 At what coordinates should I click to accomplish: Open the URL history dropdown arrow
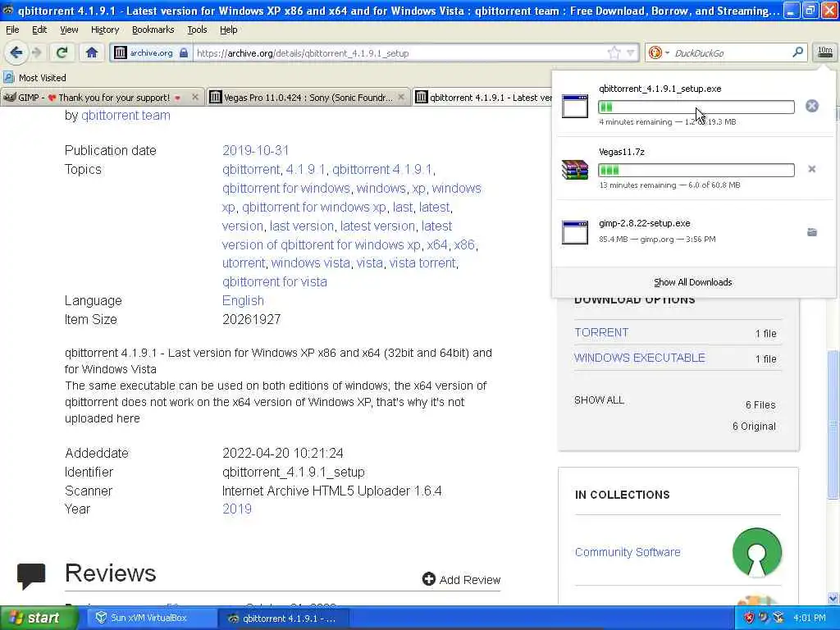click(631, 52)
